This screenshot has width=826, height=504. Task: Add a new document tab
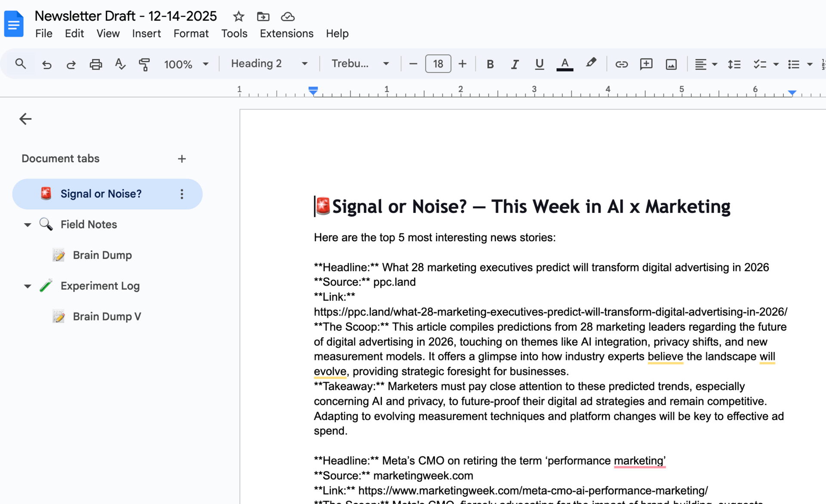(x=182, y=159)
